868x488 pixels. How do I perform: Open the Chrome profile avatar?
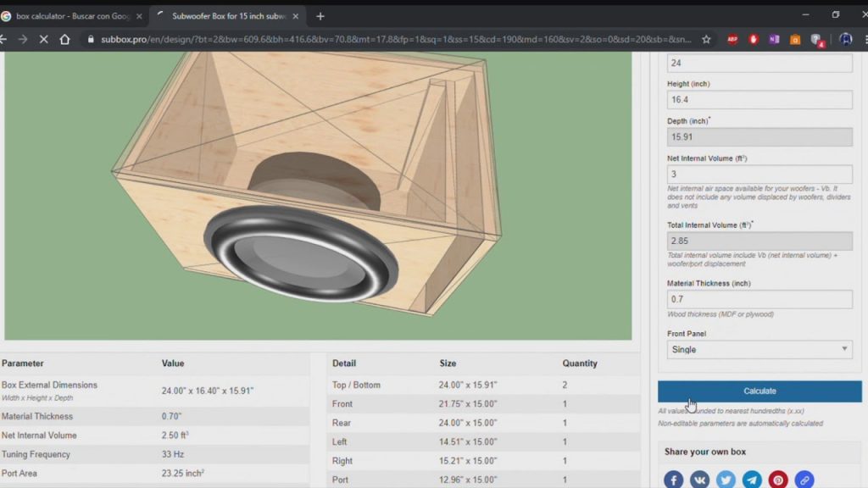click(845, 39)
